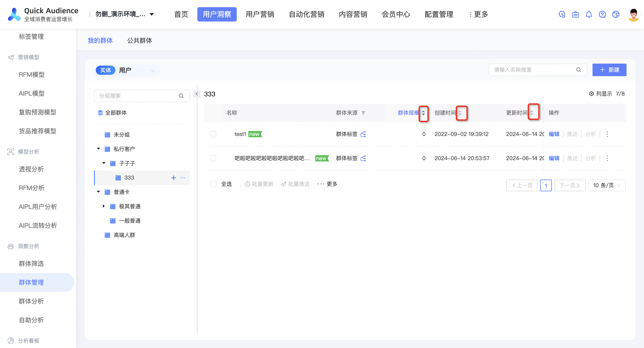This screenshot has width=644, height=348.
Task: Collapse the 私行客户 tree folder
Action: point(98,149)
